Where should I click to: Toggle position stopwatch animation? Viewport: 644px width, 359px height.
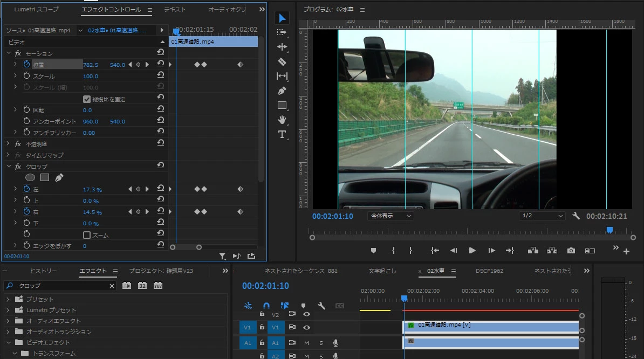point(26,64)
